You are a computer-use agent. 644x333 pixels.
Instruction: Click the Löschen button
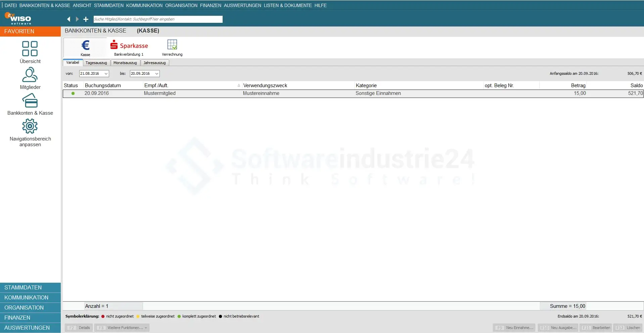[628, 328]
